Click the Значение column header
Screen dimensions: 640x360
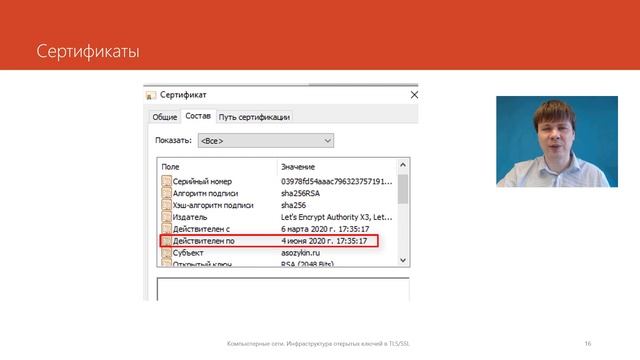pos(298,167)
